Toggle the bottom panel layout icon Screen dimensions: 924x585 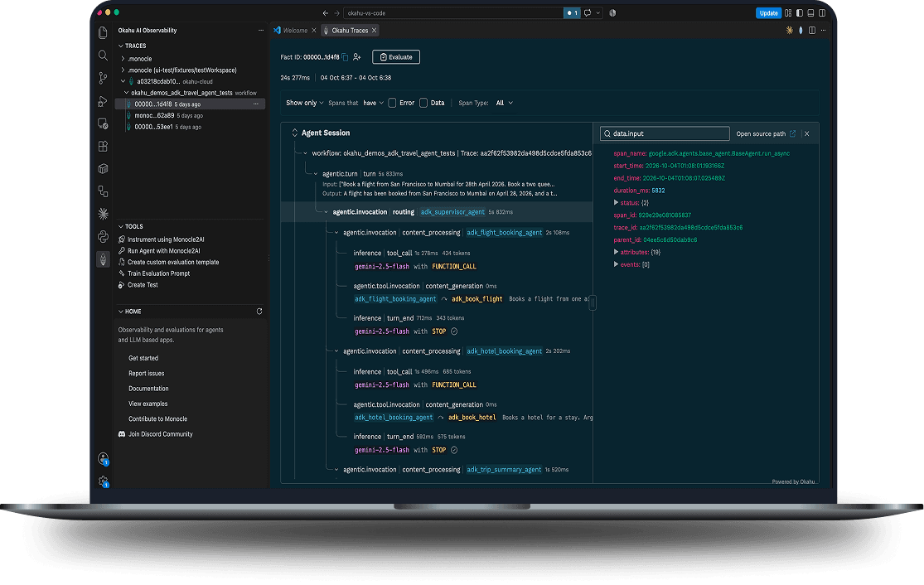pos(810,13)
